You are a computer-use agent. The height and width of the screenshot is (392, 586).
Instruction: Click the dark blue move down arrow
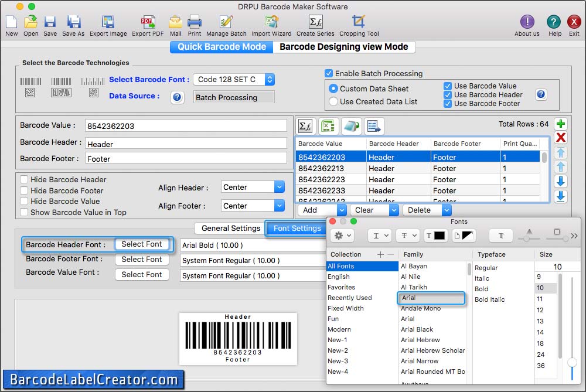tap(561, 181)
